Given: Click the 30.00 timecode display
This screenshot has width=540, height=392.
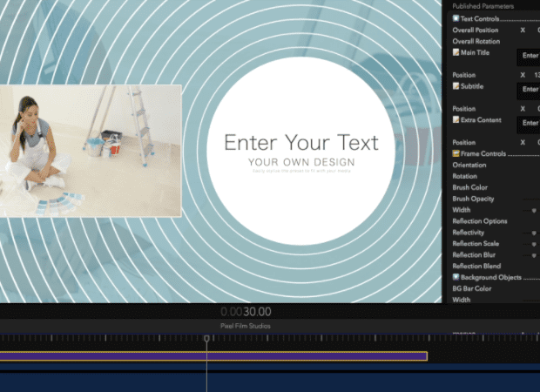Looking at the screenshot, I should coord(246,312).
